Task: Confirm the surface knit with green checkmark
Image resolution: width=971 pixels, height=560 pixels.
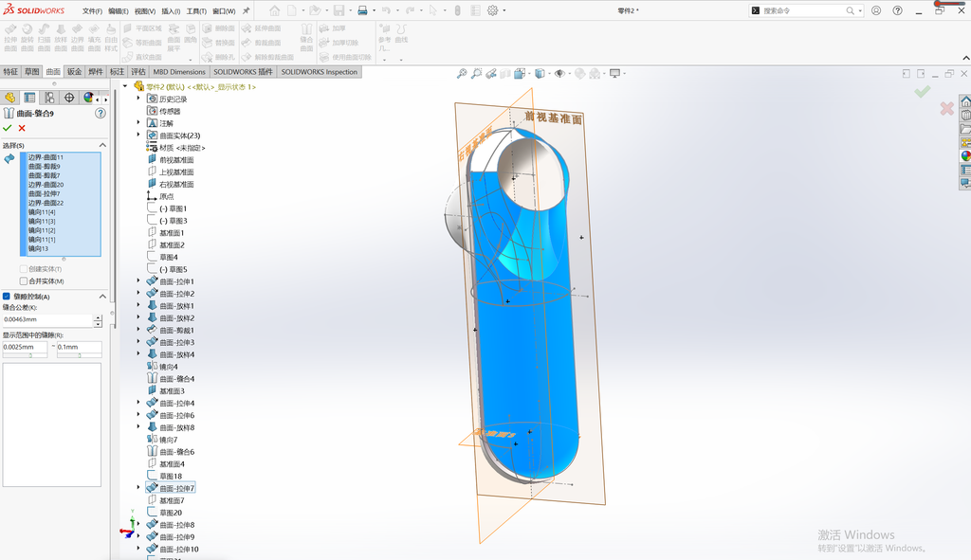Action: (x=8, y=128)
